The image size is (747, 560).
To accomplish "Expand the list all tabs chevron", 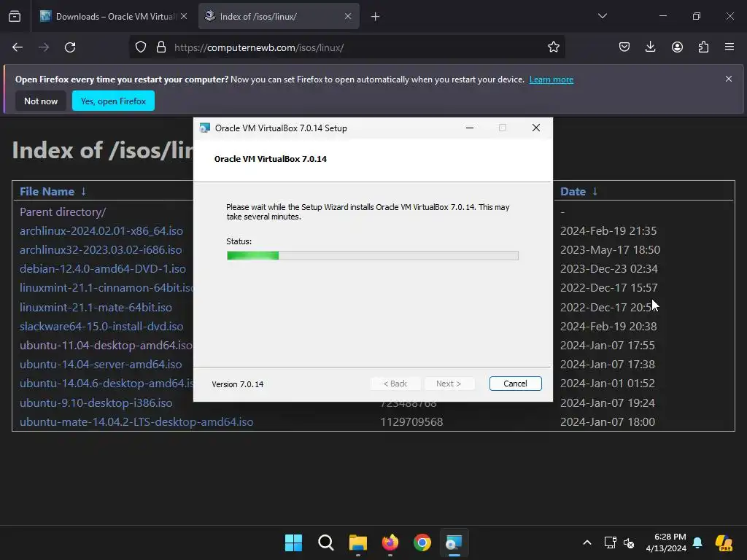I will pyautogui.click(x=602, y=16).
